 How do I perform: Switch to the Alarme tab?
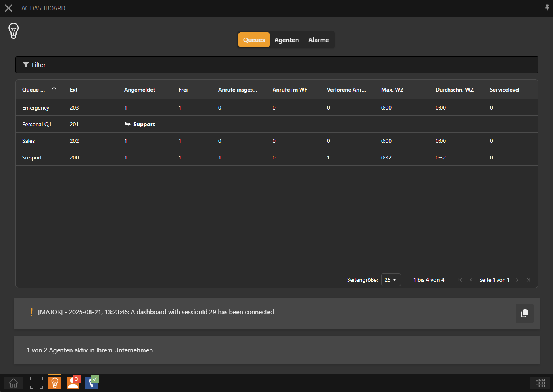[319, 40]
